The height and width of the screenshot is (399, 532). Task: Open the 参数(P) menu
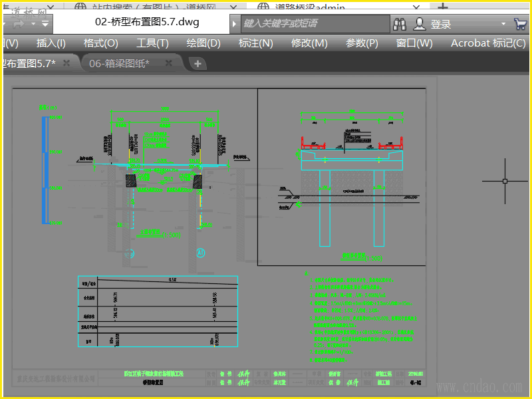(362, 43)
